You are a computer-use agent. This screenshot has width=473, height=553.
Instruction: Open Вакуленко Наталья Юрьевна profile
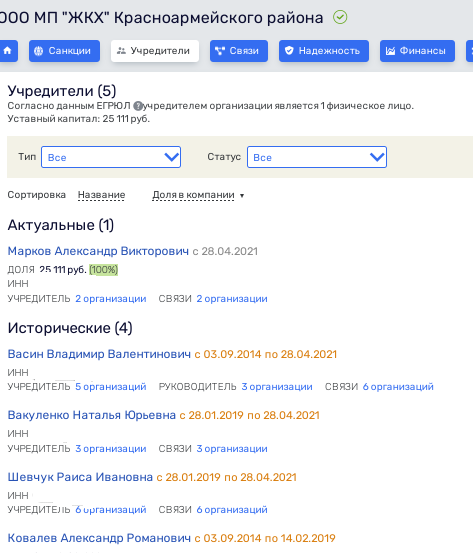tap(92, 415)
